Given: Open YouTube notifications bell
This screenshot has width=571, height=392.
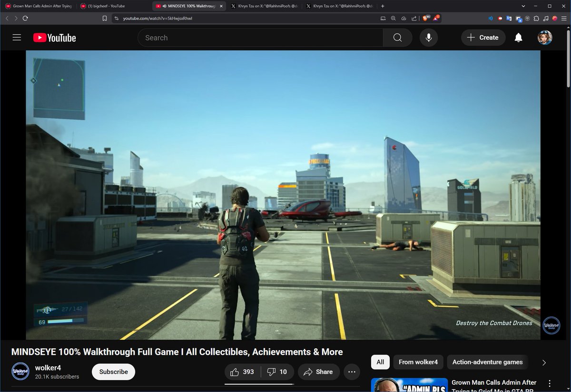Looking at the screenshot, I should tap(519, 38).
